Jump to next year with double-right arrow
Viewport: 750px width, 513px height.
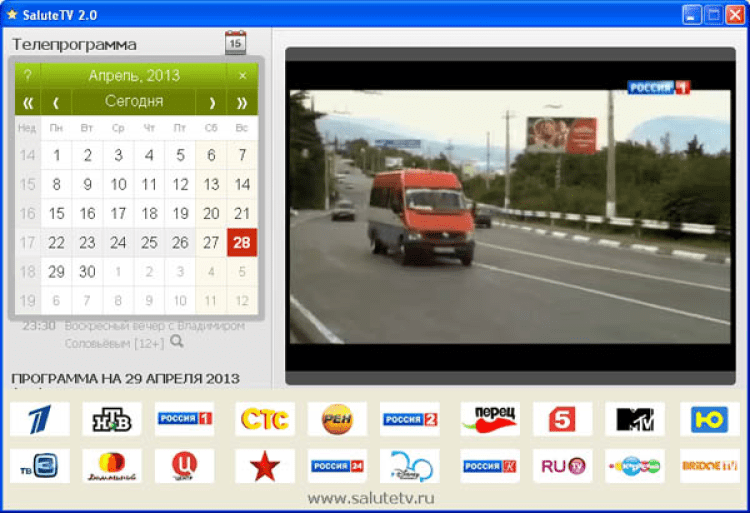242,102
